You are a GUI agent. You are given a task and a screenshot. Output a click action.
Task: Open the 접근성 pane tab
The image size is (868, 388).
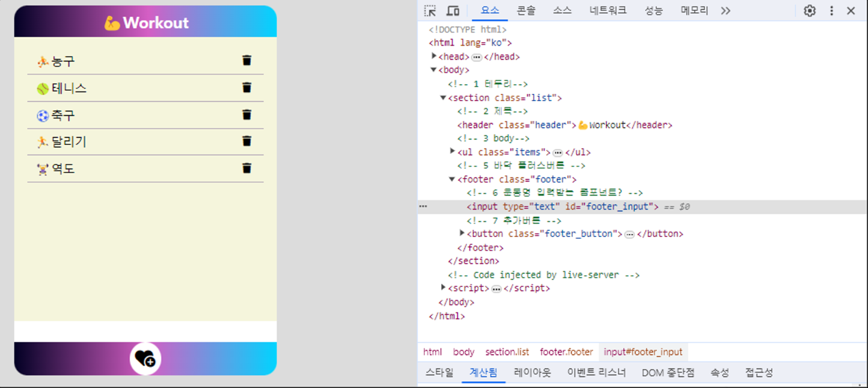pyautogui.click(x=759, y=372)
